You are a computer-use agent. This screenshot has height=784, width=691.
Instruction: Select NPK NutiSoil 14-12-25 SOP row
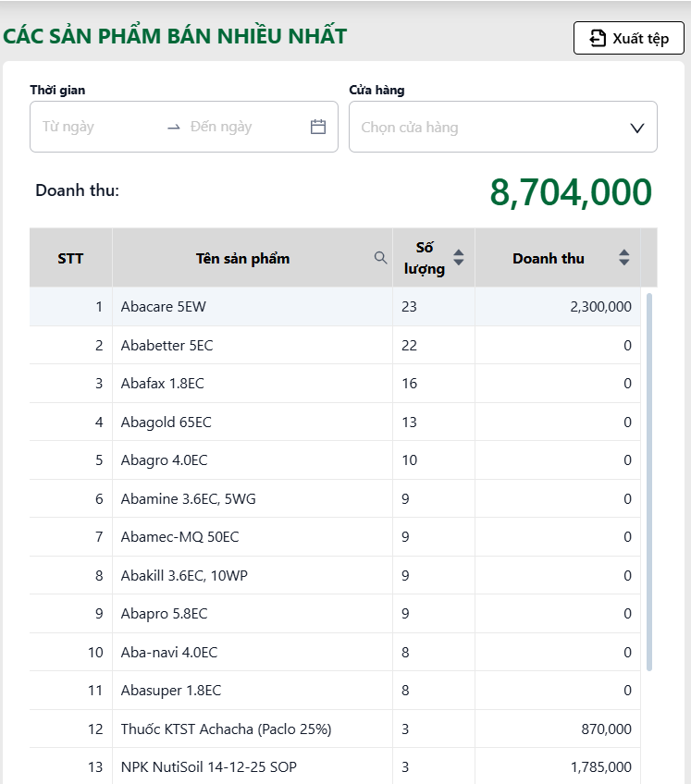click(335, 767)
